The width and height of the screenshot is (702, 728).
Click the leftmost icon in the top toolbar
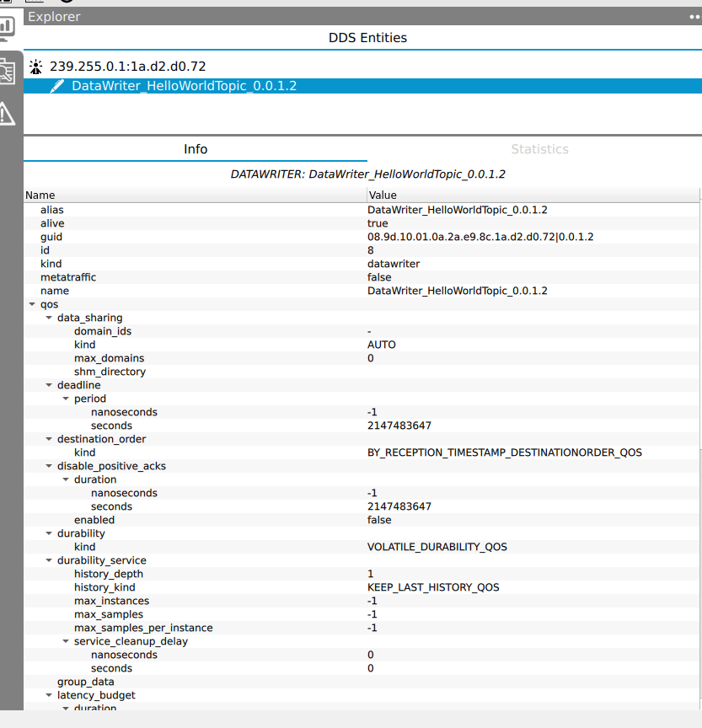pos(6,3)
